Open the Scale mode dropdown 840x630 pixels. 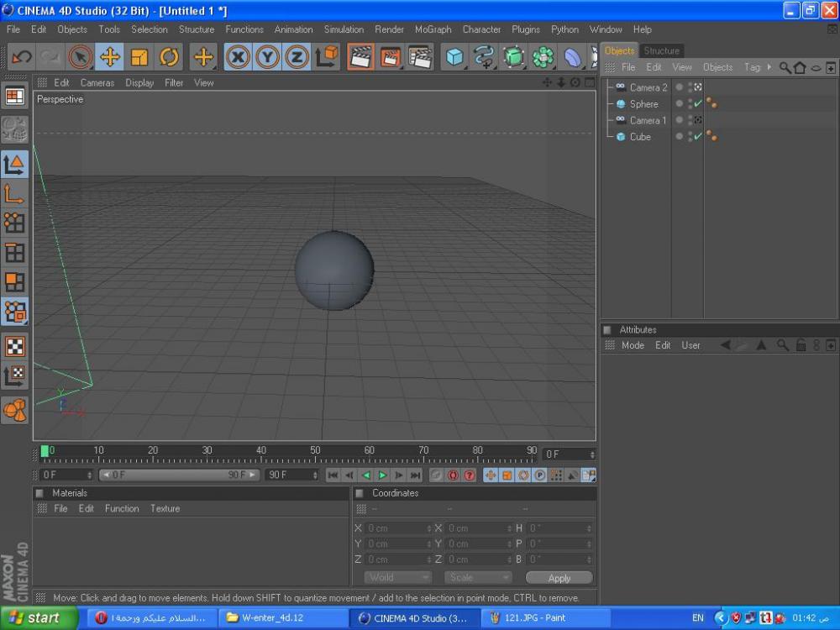coord(478,578)
